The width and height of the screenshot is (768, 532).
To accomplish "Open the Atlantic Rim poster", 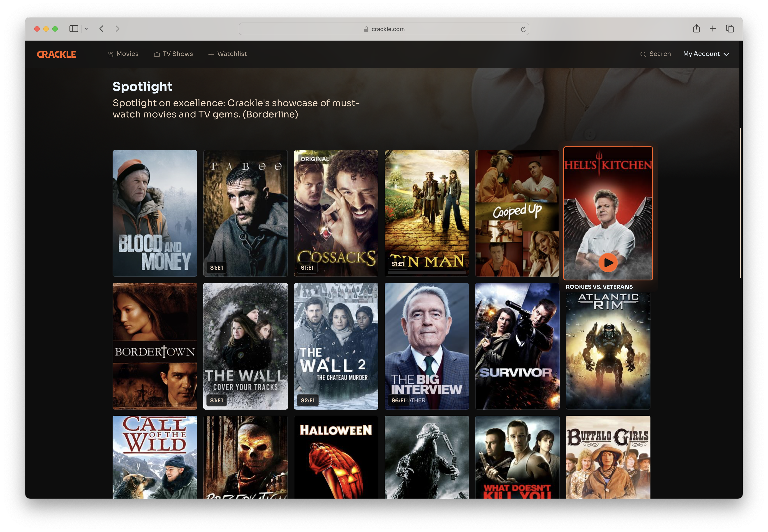I will [x=608, y=351].
